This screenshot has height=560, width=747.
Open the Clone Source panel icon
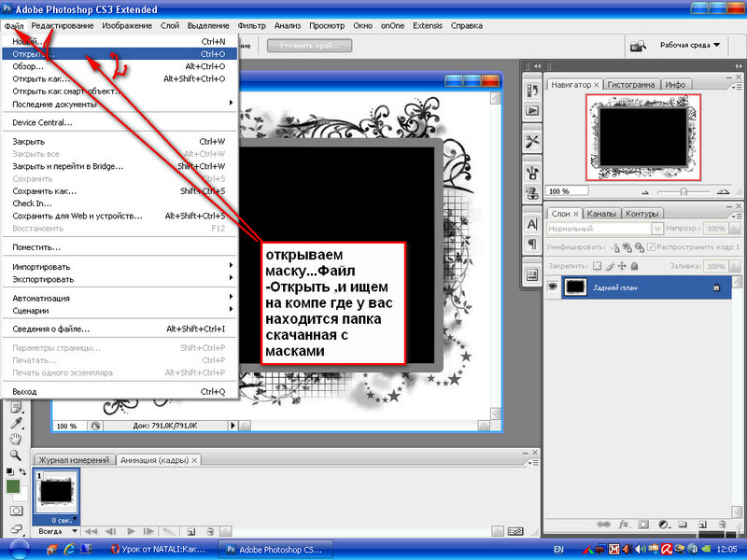pyautogui.click(x=532, y=193)
